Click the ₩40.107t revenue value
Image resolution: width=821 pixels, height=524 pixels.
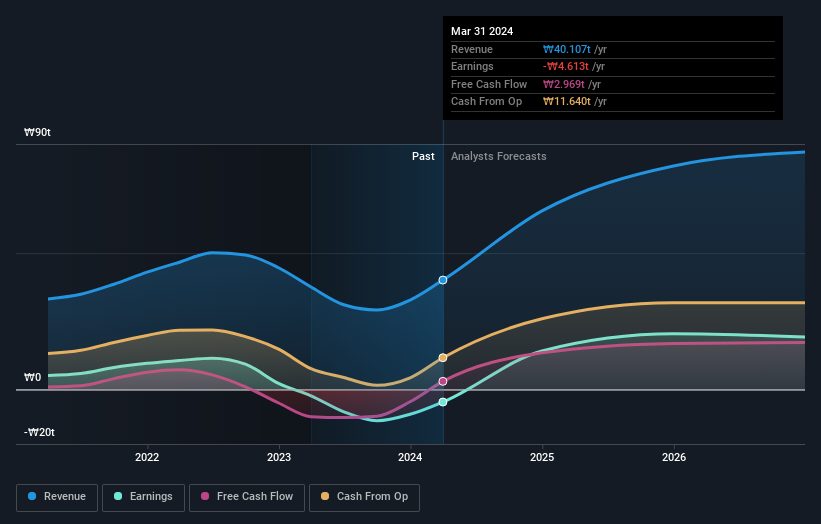tap(567, 49)
